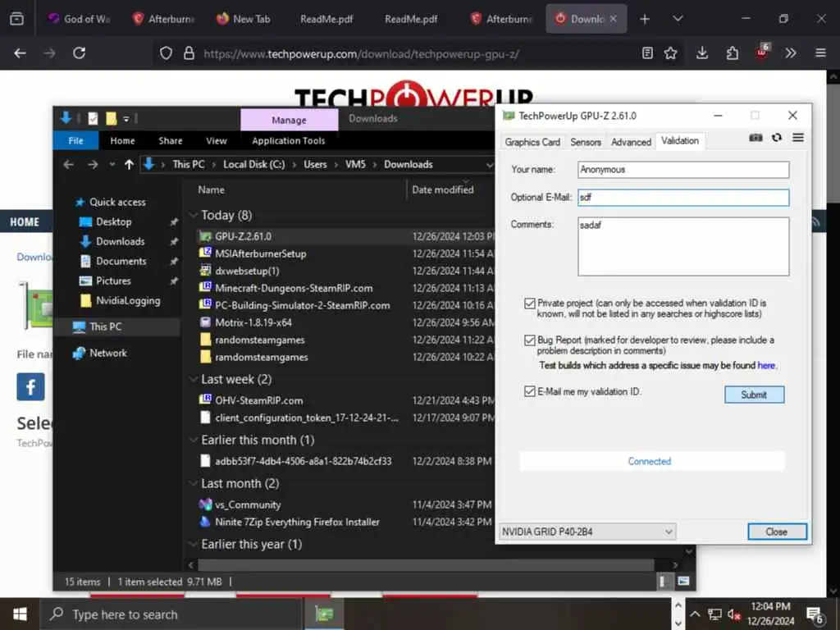Image resolution: width=840 pixels, height=630 pixels.
Task: Switch to God of War browser tab
Action: pyautogui.click(x=80, y=19)
